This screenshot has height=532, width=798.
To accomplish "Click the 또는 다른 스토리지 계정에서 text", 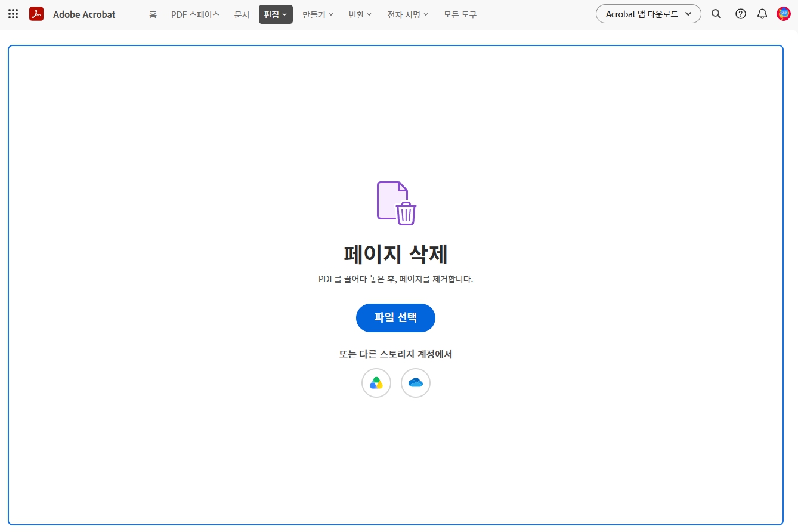I will pyautogui.click(x=395, y=354).
